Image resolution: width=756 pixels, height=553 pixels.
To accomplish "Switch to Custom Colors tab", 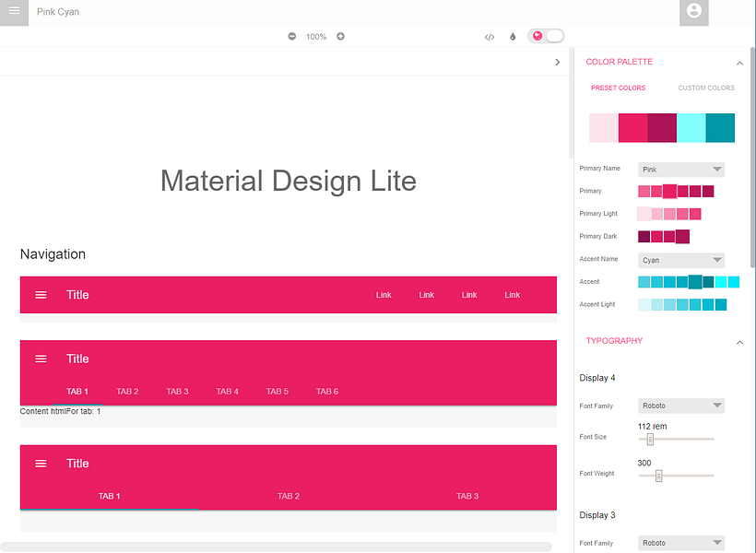I will 706,88.
